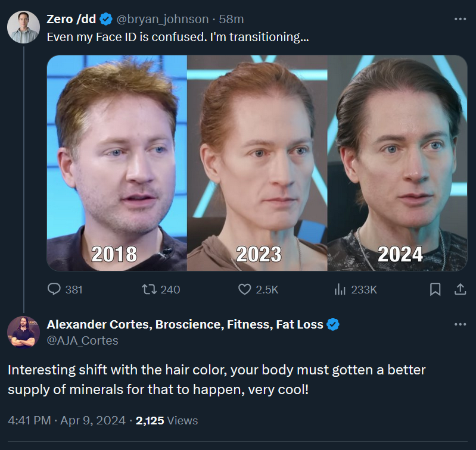Like the tweet with the heart icon
476x450 pixels.
click(244, 289)
